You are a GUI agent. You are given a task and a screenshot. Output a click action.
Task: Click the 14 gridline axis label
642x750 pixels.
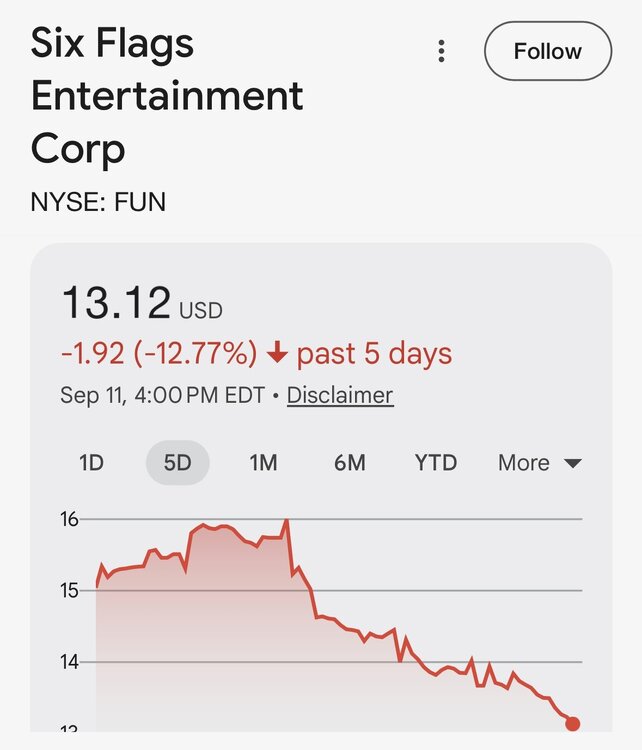point(69,662)
